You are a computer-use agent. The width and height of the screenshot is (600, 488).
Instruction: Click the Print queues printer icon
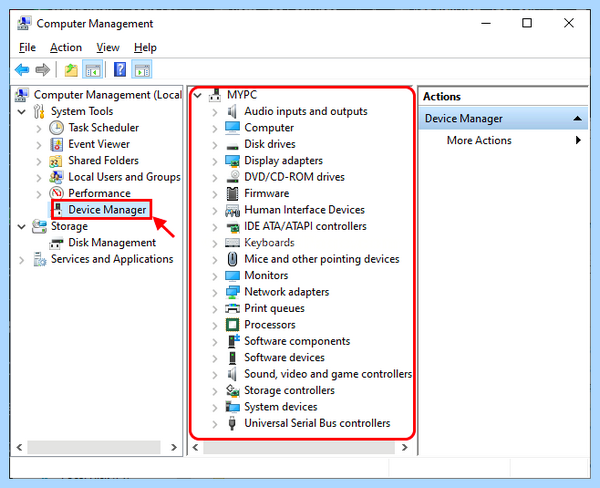coord(232,308)
